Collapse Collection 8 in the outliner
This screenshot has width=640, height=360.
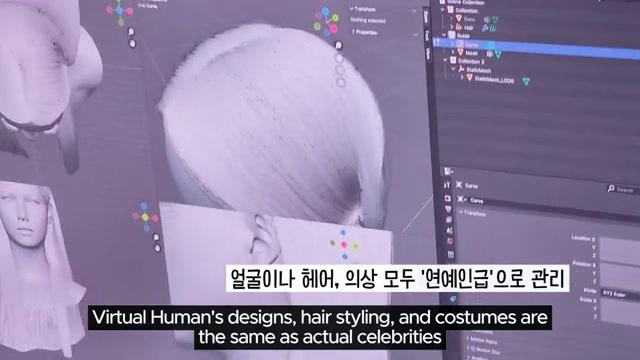(x=445, y=60)
